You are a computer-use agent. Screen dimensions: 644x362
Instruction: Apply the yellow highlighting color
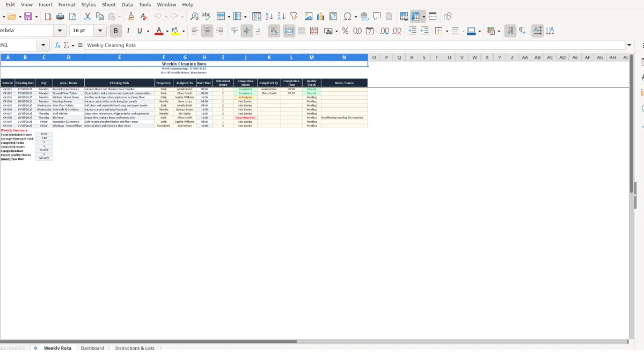(x=175, y=31)
